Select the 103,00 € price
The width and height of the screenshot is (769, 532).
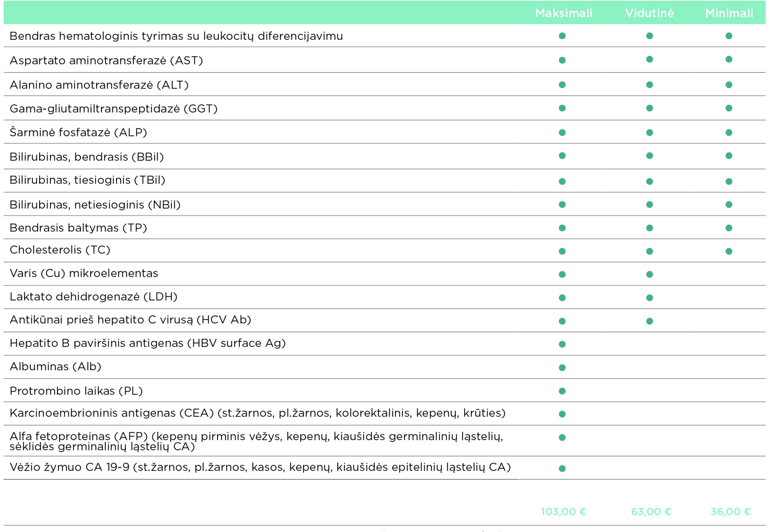[x=564, y=512]
